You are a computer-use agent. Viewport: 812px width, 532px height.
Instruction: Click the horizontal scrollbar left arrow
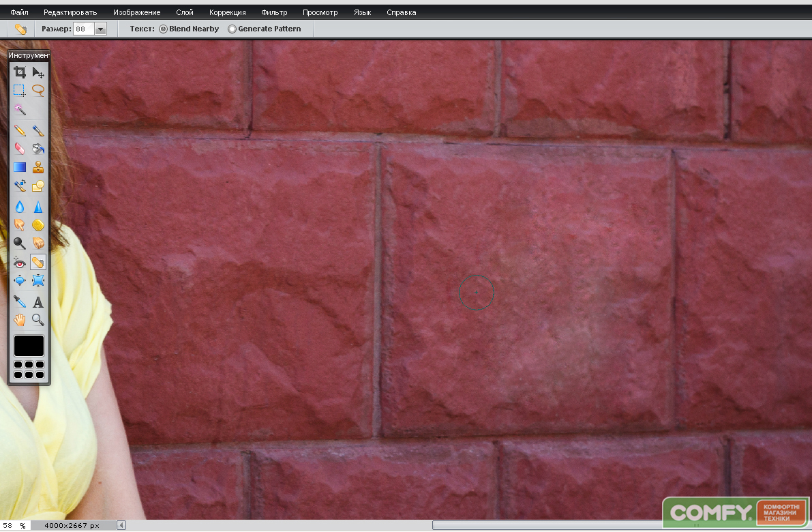pos(121,525)
